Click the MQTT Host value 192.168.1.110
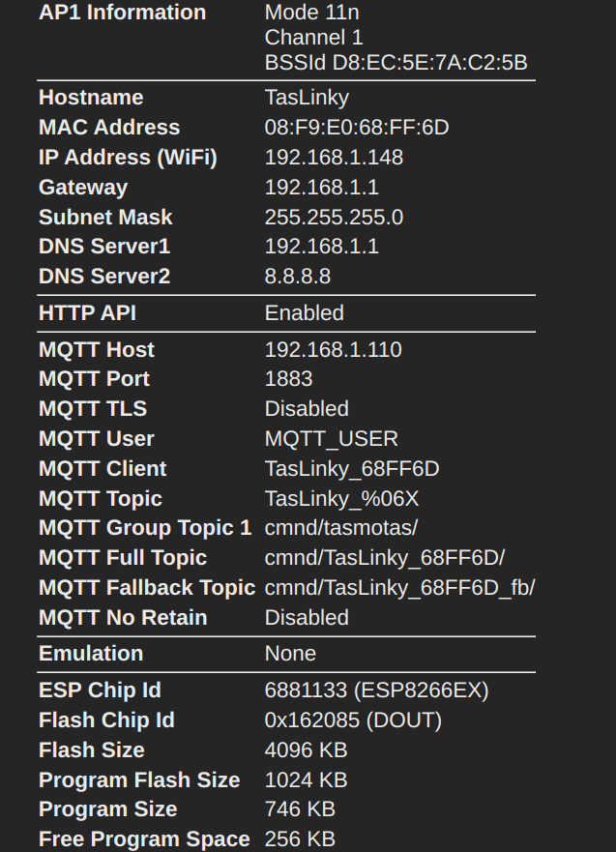Image resolution: width=616 pixels, height=852 pixels. pyautogui.click(x=333, y=350)
